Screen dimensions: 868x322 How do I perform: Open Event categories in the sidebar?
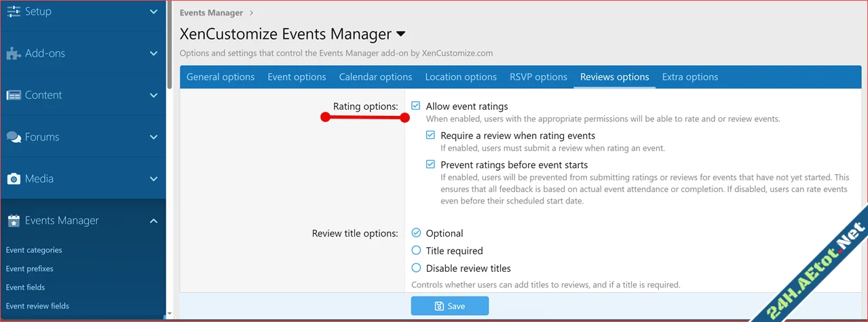coord(34,250)
